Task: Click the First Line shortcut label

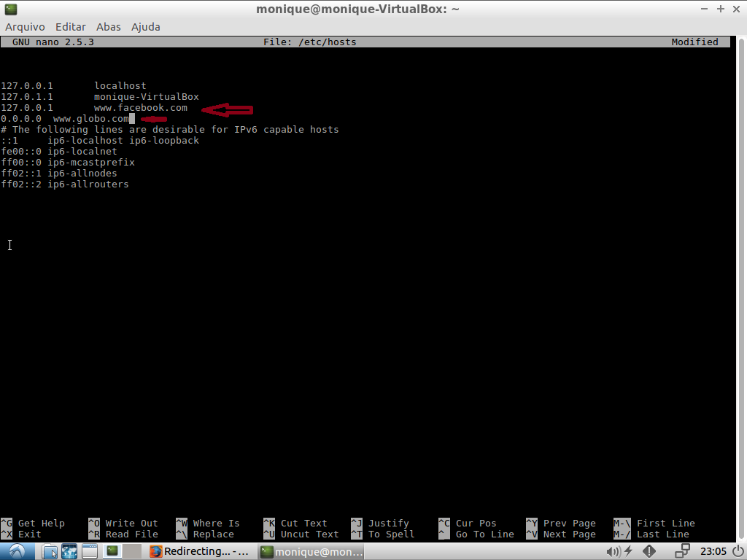Action: pos(665,524)
